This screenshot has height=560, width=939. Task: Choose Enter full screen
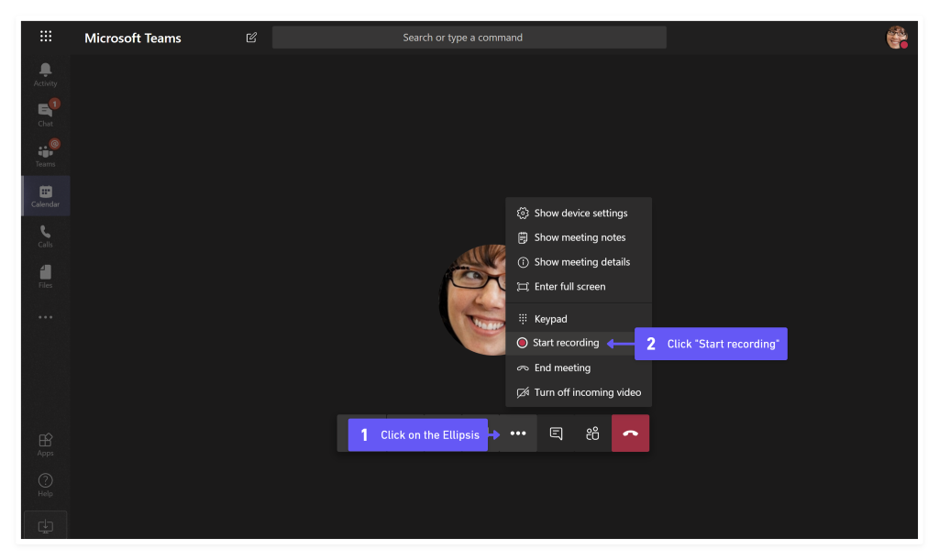click(x=579, y=287)
